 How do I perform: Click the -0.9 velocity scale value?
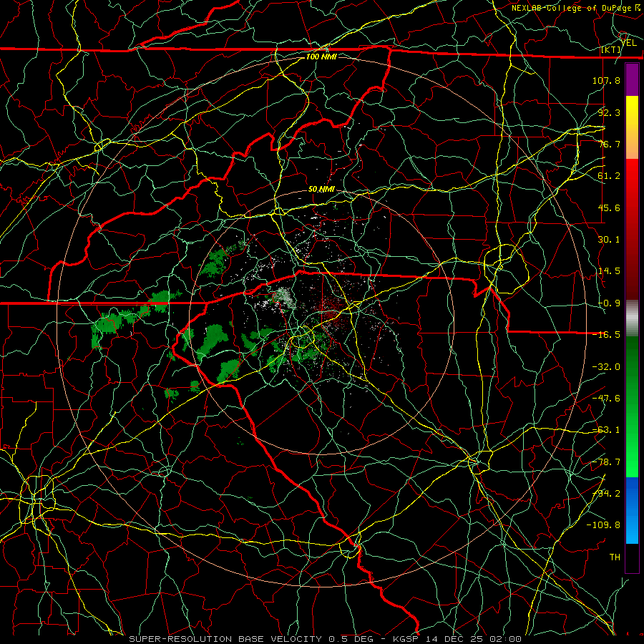[x=610, y=303]
